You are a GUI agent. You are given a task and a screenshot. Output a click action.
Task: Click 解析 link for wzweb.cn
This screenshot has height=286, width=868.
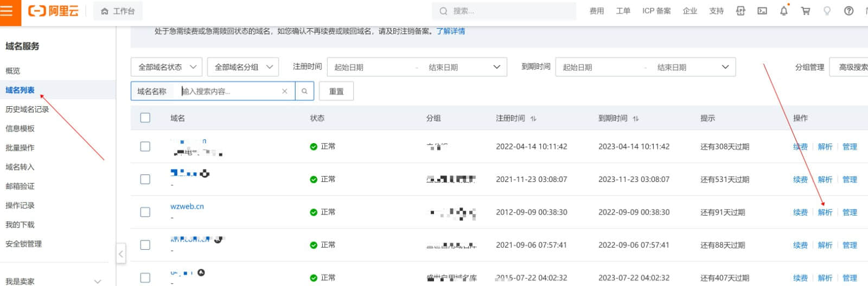[825, 212]
